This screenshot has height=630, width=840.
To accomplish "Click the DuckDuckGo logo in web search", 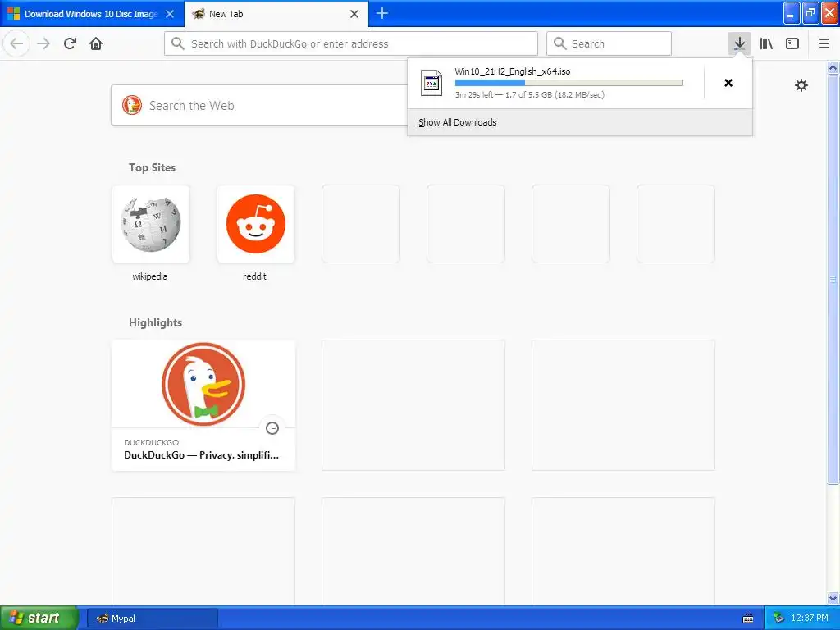I will pyautogui.click(x=132, y=105).
